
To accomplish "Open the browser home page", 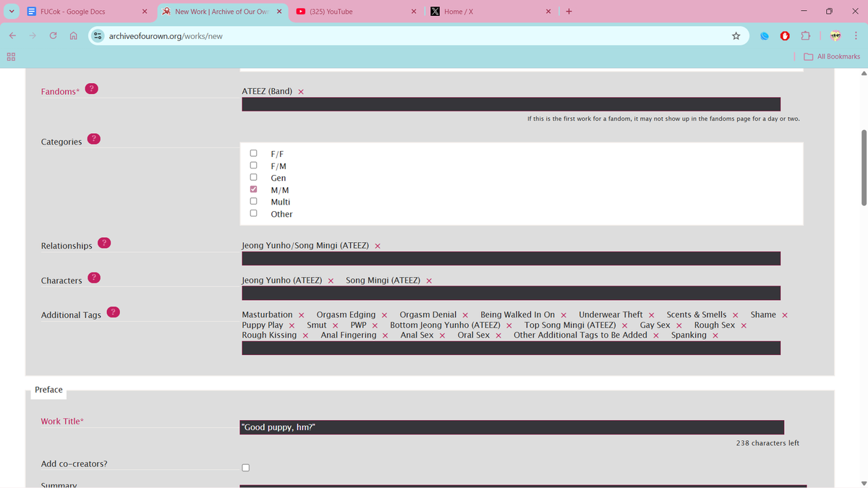I will (x=74, y=36).
